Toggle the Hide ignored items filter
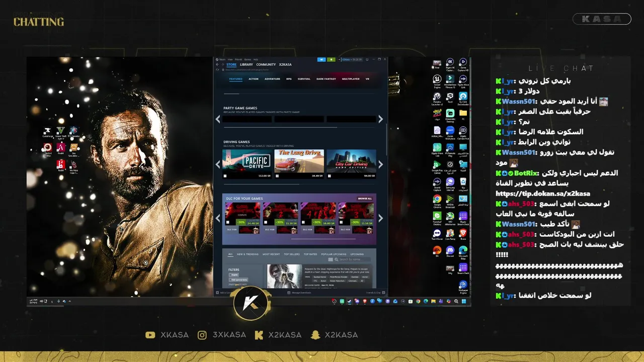The width and height of the screenshot is (644, 362). coord(238,280)
